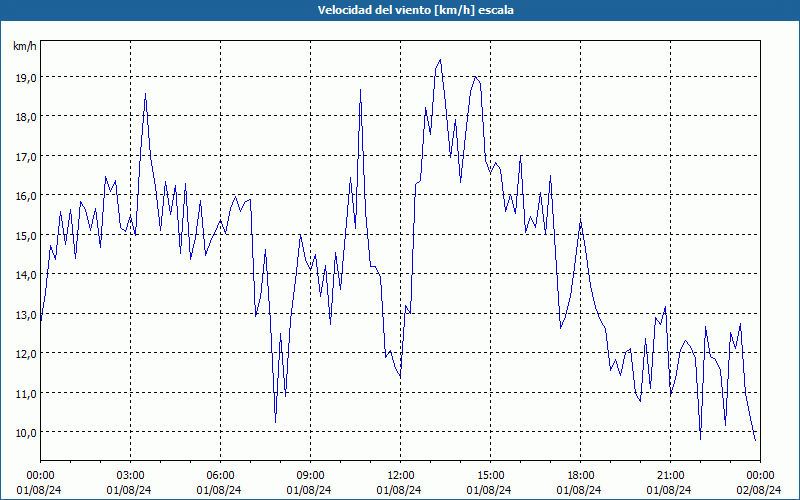Click the 09:00 time axis label

click(x=310, y=476)
